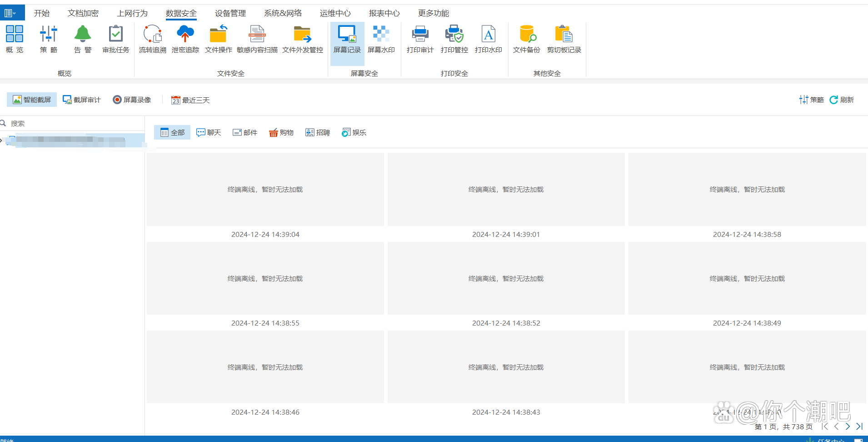This screenshot has width=868, height=442.
Task: Click the 搜索 search input field
Action: (73, 123)
